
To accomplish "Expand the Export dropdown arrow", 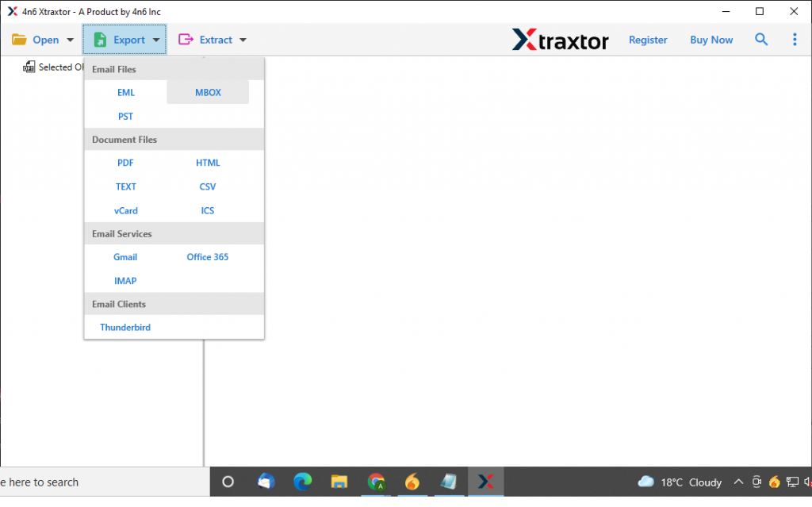I will click(155, 39).
